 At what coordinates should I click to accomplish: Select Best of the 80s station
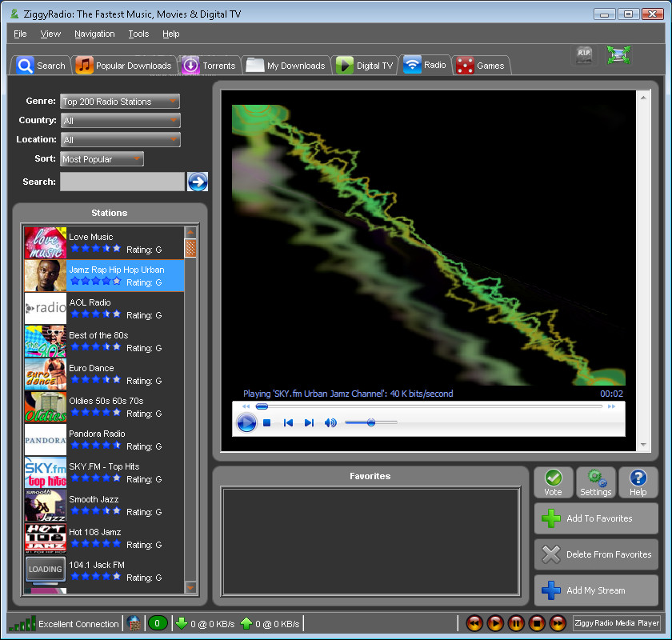click(104, 342)
